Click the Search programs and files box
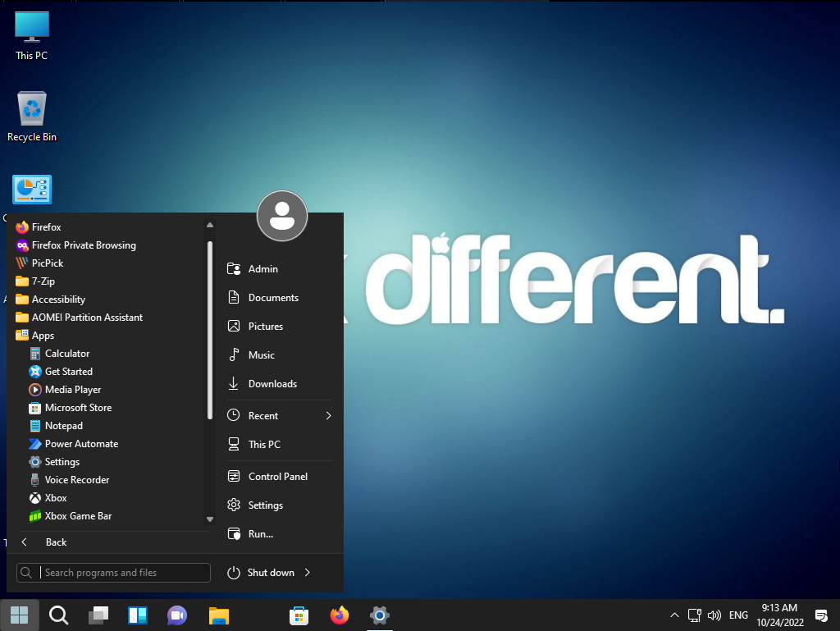Image resolution: width=840 pixels, height=631 pixels. (123, 573)
